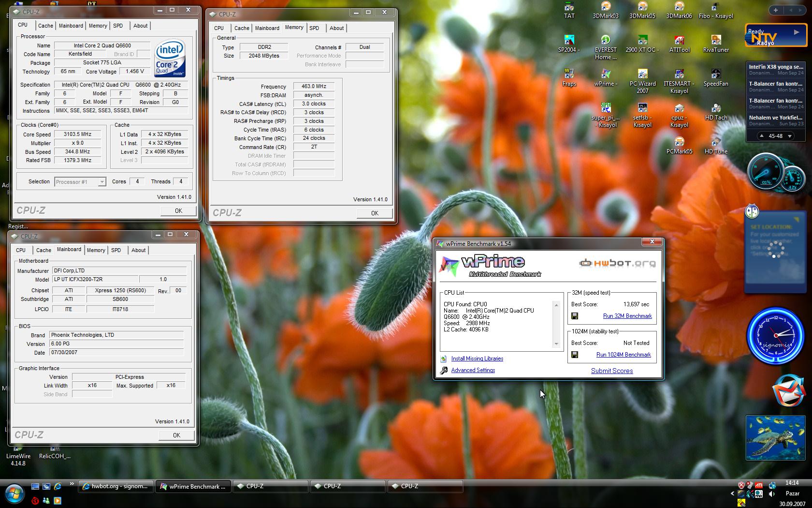812x508 pixels.
Task: Click Show Desktop in Quick Launch
Action: 35,486
